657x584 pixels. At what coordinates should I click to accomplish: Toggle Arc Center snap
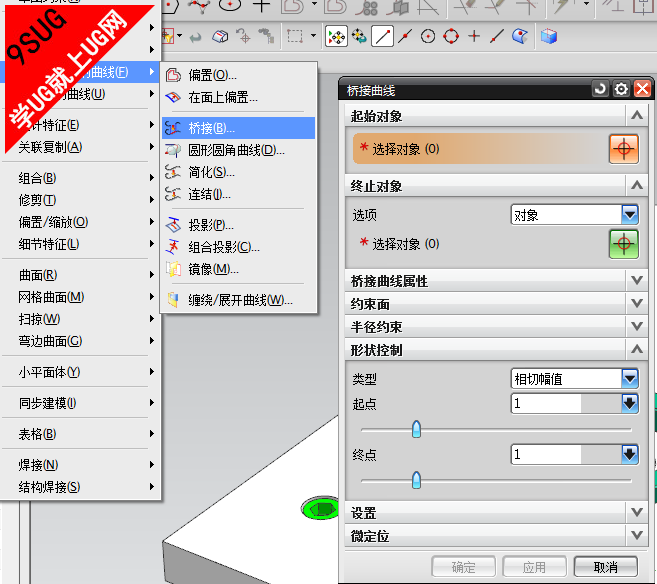click(x=428, y=36)
